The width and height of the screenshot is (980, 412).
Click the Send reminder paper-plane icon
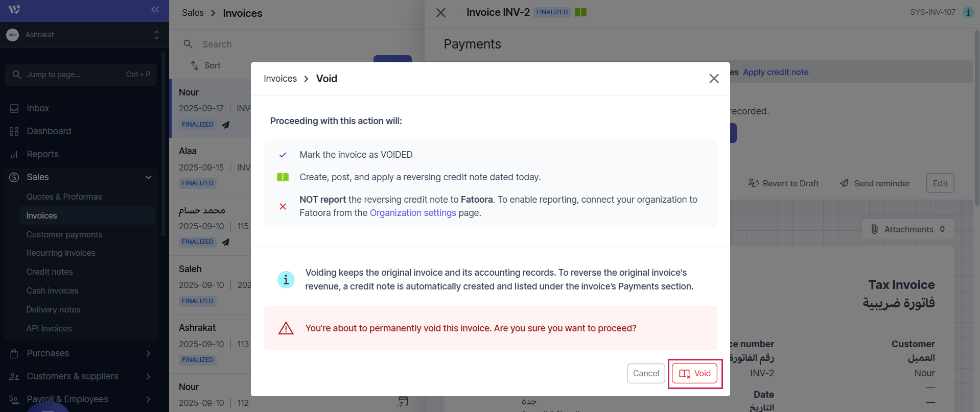pyautogui.click(x=844, y=183)
